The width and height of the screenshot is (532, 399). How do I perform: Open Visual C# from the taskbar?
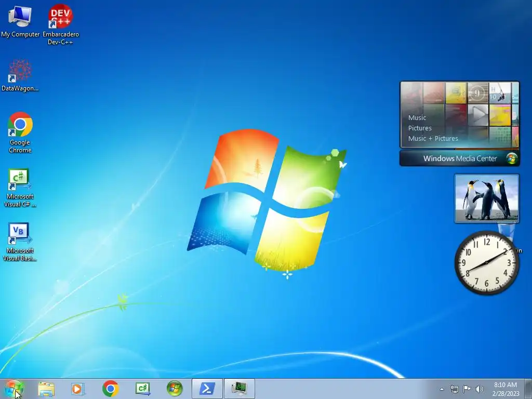[142, 389]
